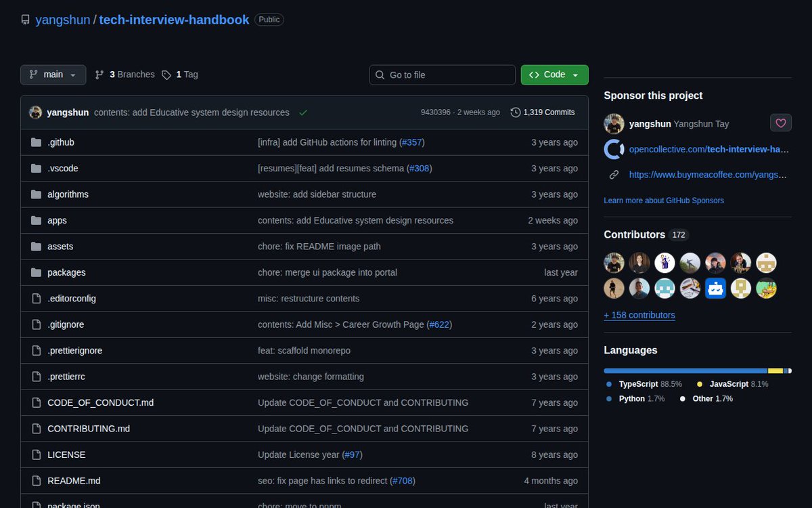Open the + 158 contributors link
Viewport: 812px width, 508px height.
pyautogui.click(x=639, y=315)
